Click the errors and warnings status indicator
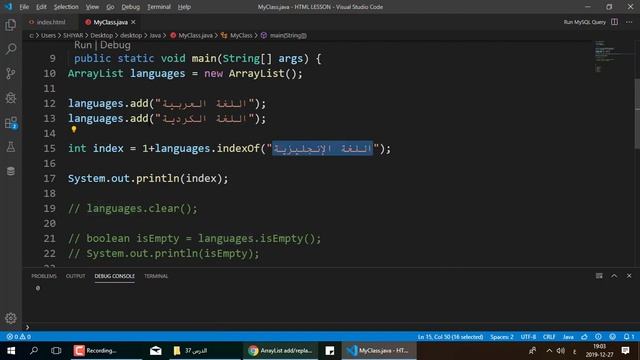This screenshot has height=360, width=640. pos(19,337)
